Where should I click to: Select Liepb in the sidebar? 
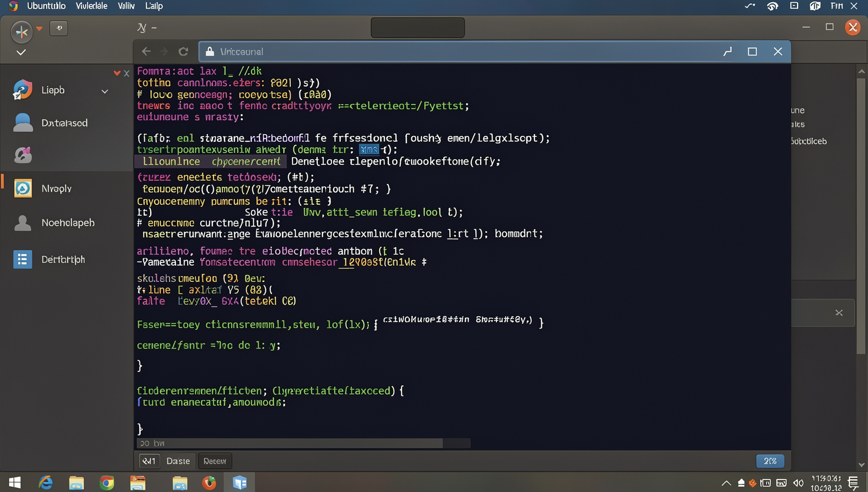(53, 90)
